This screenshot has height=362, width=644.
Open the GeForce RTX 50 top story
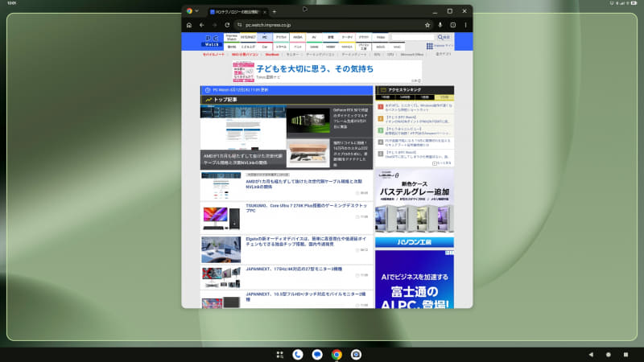350,118
